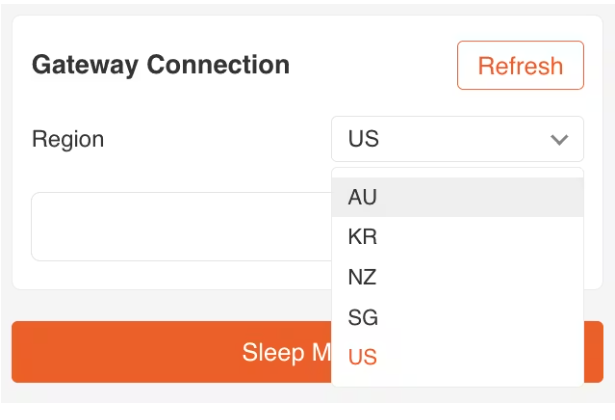Activate Sleep Mode at the bottom

tap(170, 352)
